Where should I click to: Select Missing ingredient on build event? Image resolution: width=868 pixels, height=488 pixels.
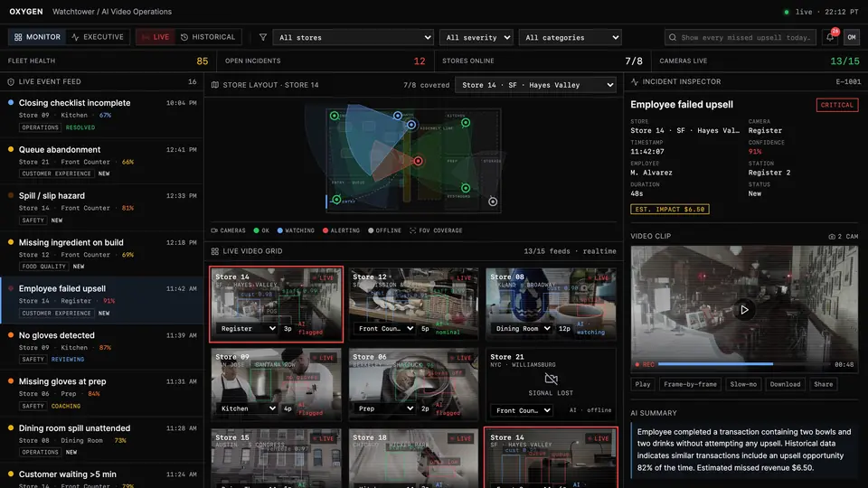point(102,254)
